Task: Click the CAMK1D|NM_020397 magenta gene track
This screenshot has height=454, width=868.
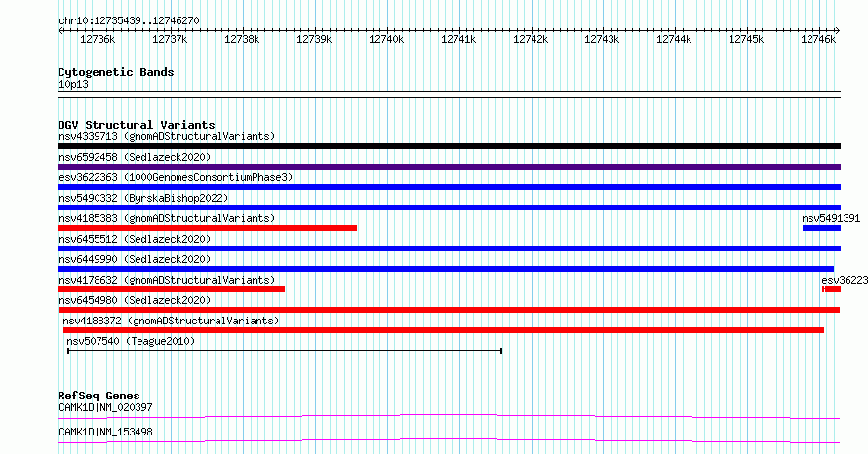Action: (x=449, y=416)
